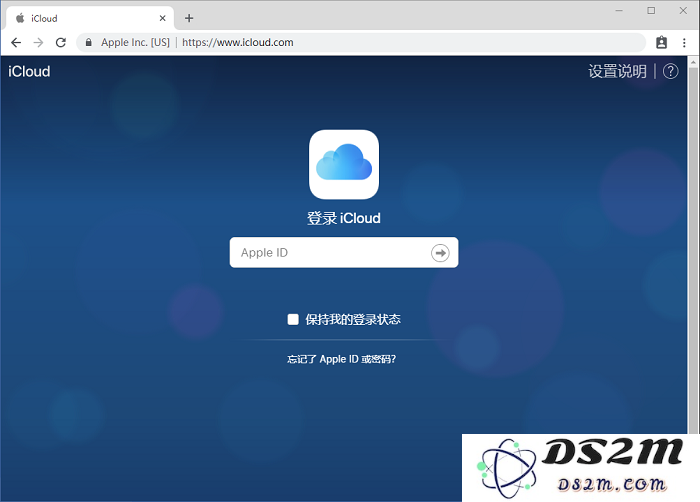Select the iCloud browser tab

click(89, 18)
